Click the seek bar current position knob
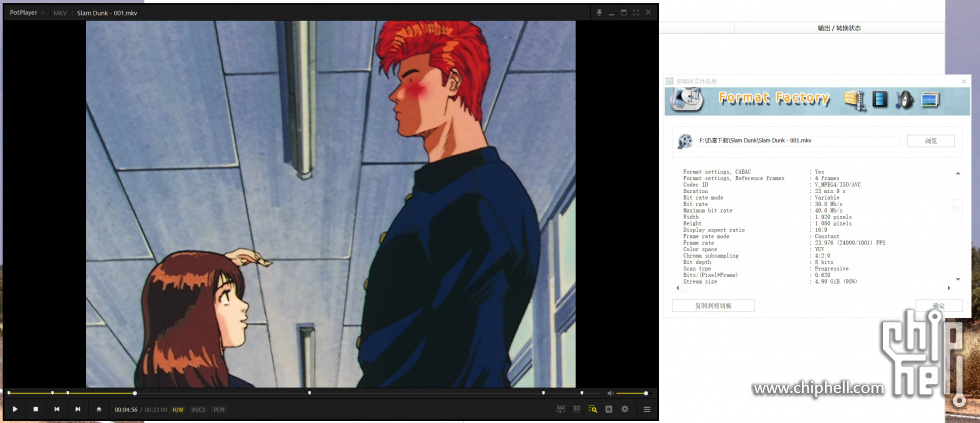This screenshot has width=980, height=423. [x=134, y=393]
